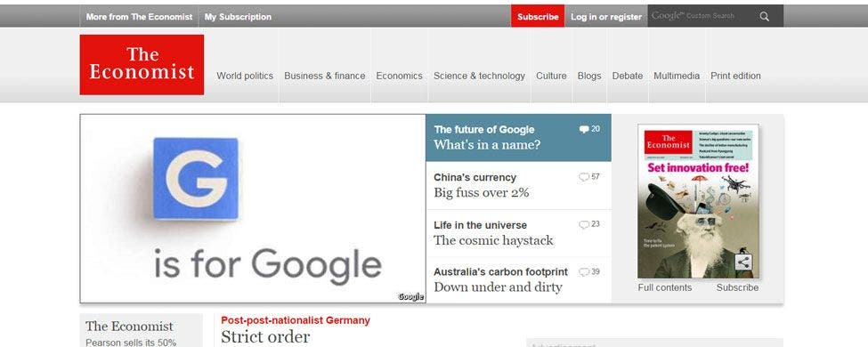Click the search magnifier icon
This screenshot has width=868, height=347.
[765, 16]
